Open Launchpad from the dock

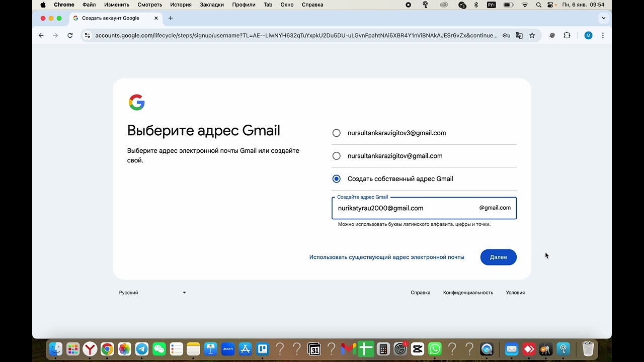click(x=73, y=348)
